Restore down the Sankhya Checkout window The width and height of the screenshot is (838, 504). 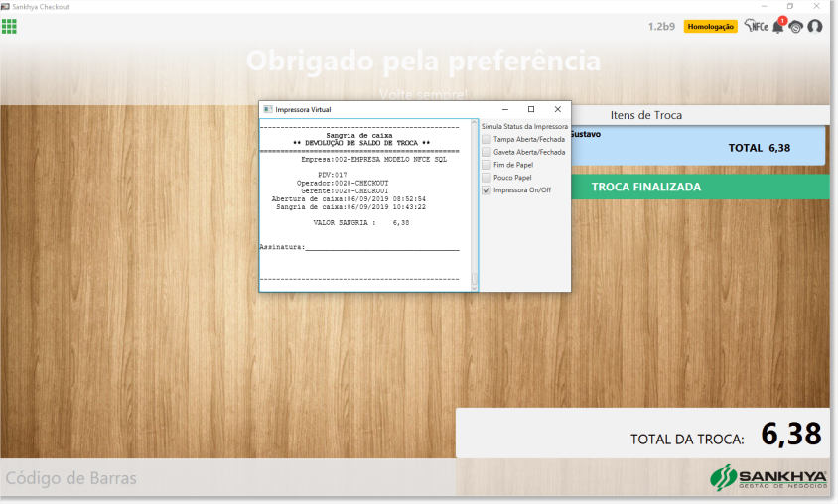(x=790, y=6)
